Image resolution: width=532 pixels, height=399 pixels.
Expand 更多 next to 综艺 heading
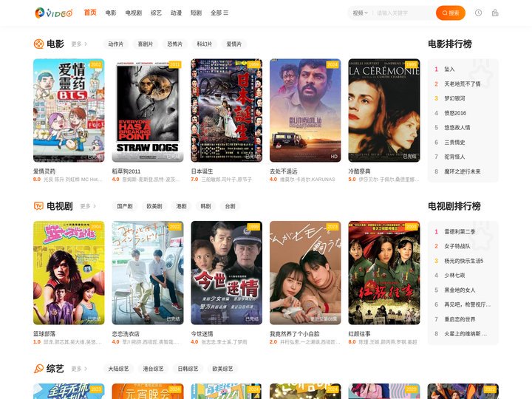point(79,369)
